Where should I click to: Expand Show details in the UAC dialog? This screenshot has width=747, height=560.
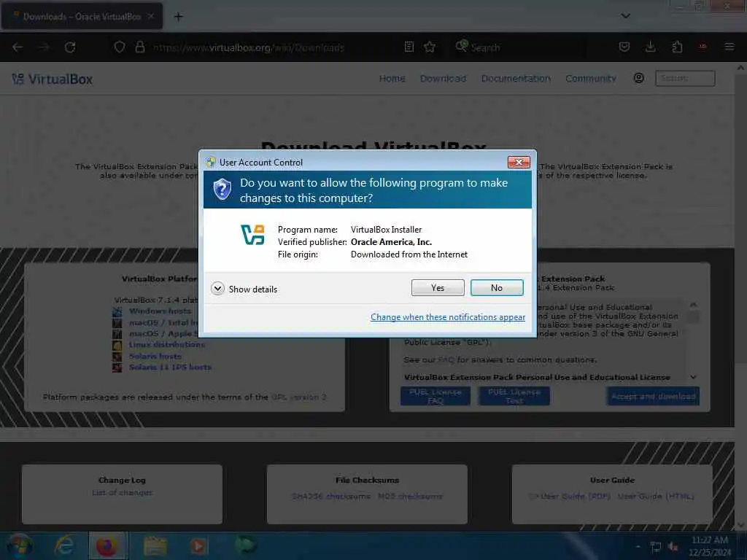(x=244, y=289)
